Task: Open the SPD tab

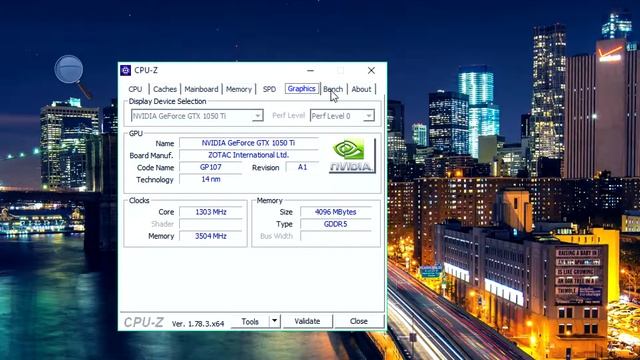Action: click(269, 89)
